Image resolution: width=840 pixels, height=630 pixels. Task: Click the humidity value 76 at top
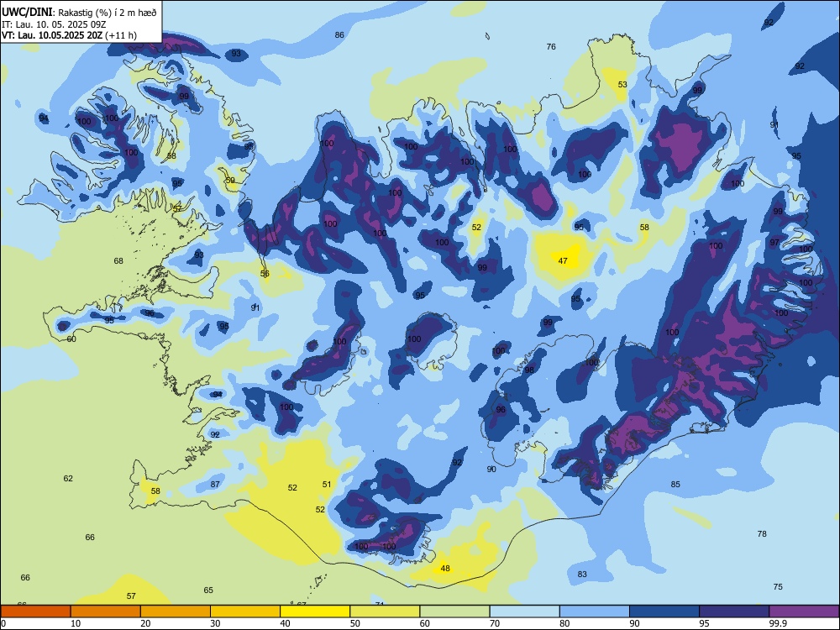(x=551, y=46)
